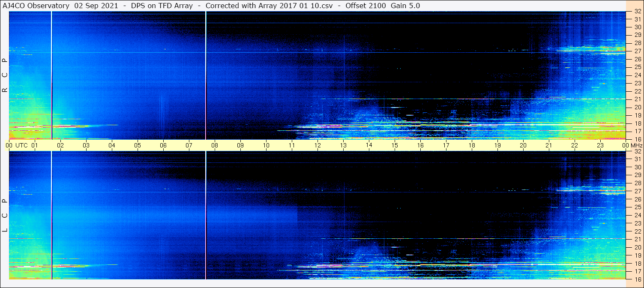Click the 21 MHz label on the LCP frequency scale
The image size is (644, 288).
[637, 239]
